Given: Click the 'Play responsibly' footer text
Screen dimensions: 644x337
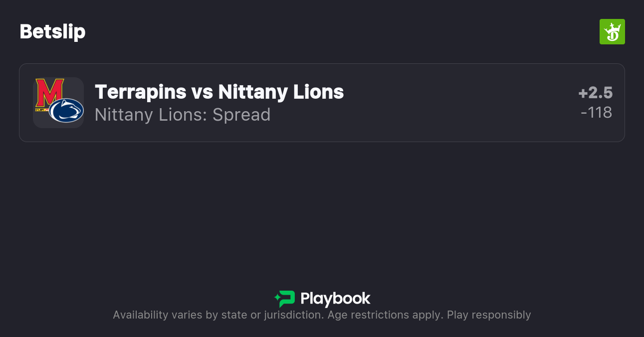Looking at the screenshot, I should pos(489,315).
